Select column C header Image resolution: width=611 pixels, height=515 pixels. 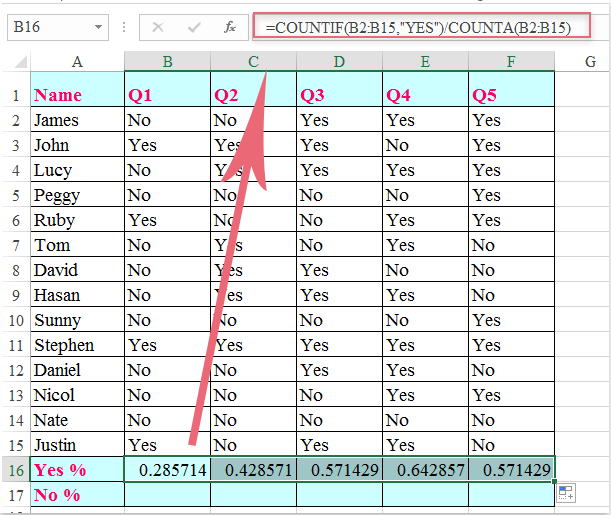click(x=254, y=62)
